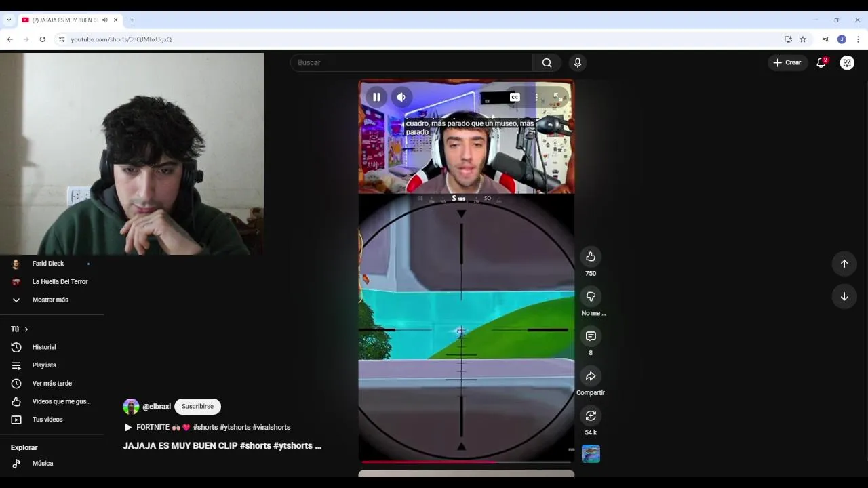Viewport: 868px width, 488px height.
Task: Go forward with browser forward arrow
Action: [x=26, y=39]
